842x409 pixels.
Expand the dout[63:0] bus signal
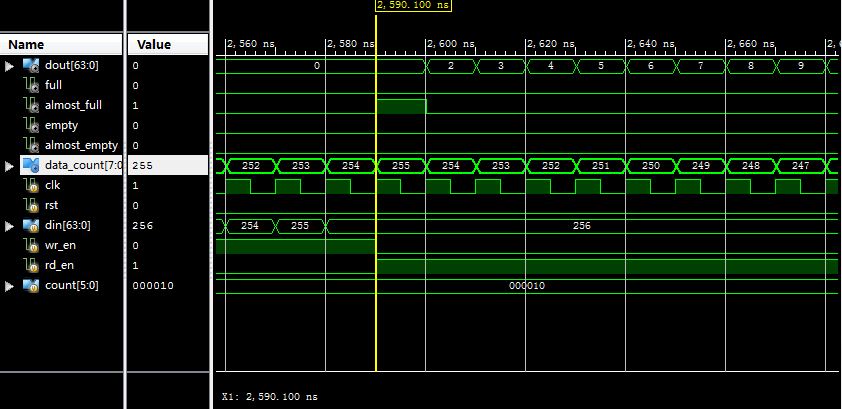[x=9, y=66]
